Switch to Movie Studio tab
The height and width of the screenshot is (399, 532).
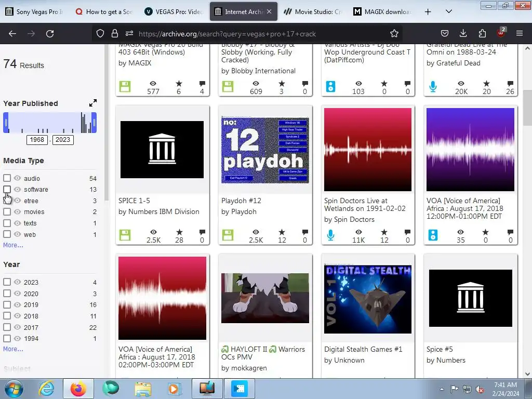[x=313, y=11]
